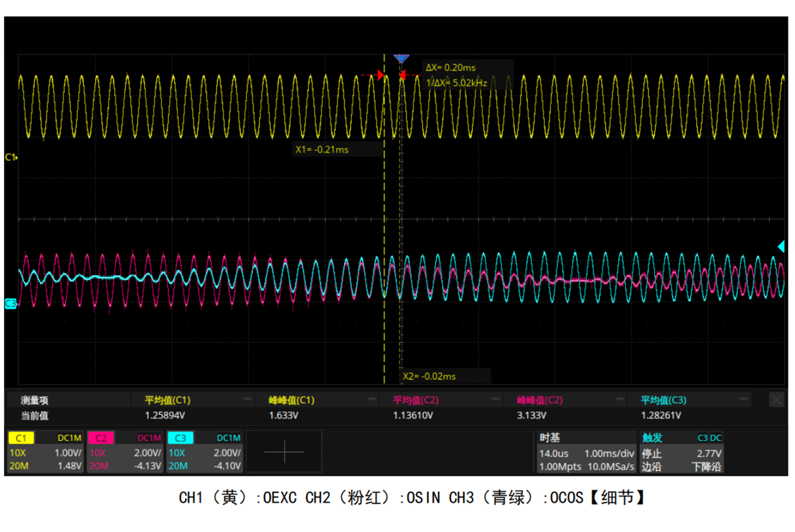The width and height of the screenshot is (795, 532).
Task: Click C3 offset value -4.10V
Action: click(x=227, y=466)
